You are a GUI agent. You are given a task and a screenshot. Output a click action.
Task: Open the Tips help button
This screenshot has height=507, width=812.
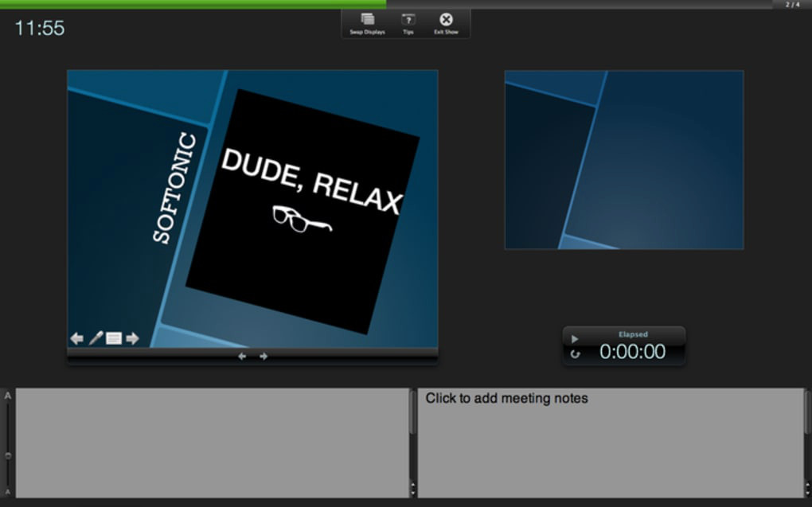pyautogui.click(x=408, y=24)
